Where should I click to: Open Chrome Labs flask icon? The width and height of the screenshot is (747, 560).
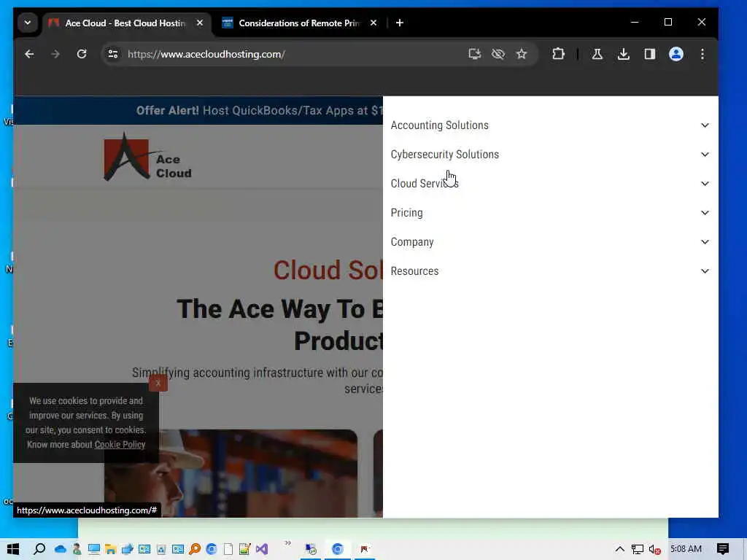(x=597, y=54)
